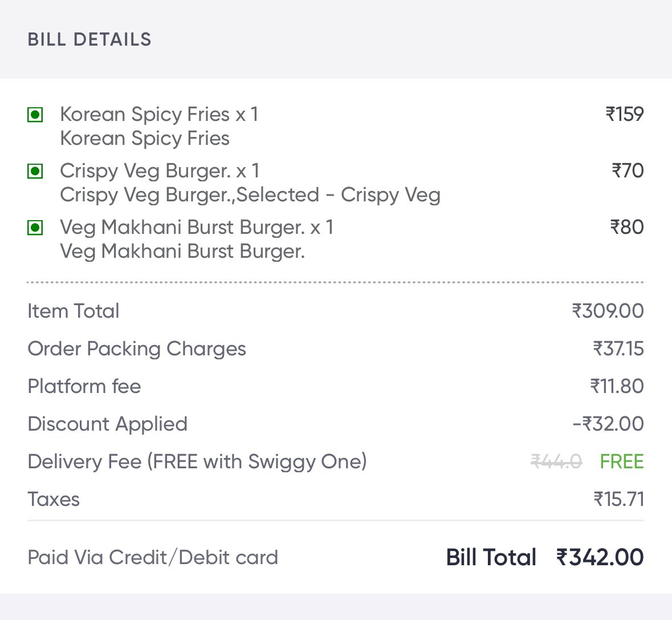
Task: Click the ₹70 price
Action: pyautogui.click(x=628, y=171)
